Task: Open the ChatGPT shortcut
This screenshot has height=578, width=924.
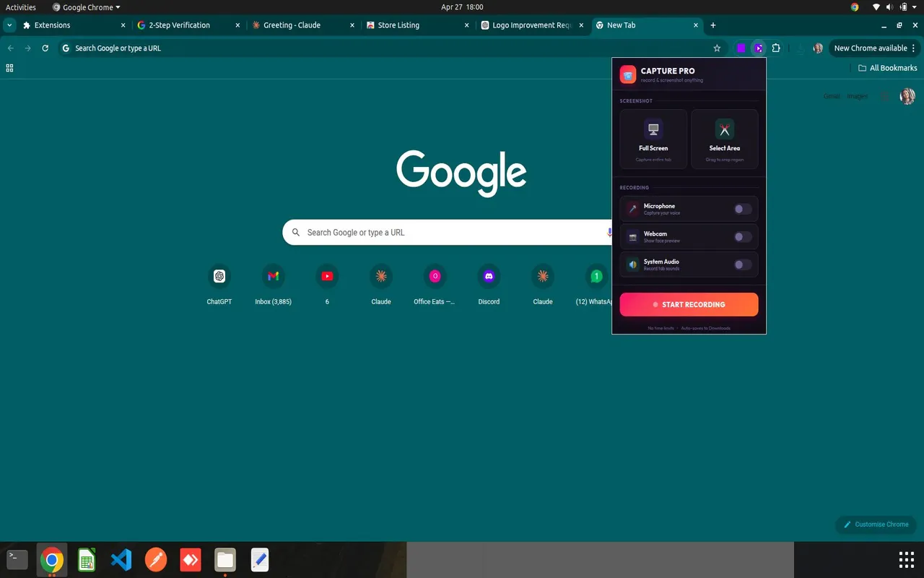Action: pos(219,285)
